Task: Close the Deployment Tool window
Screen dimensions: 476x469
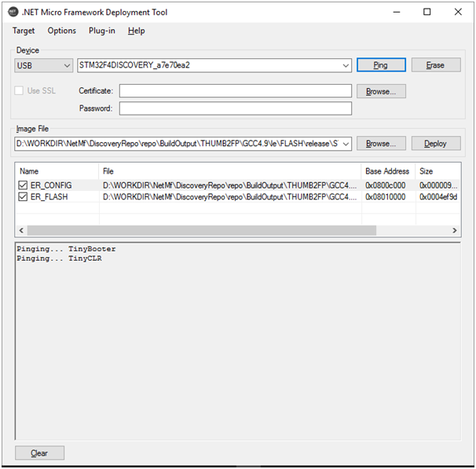Action: 458,12
